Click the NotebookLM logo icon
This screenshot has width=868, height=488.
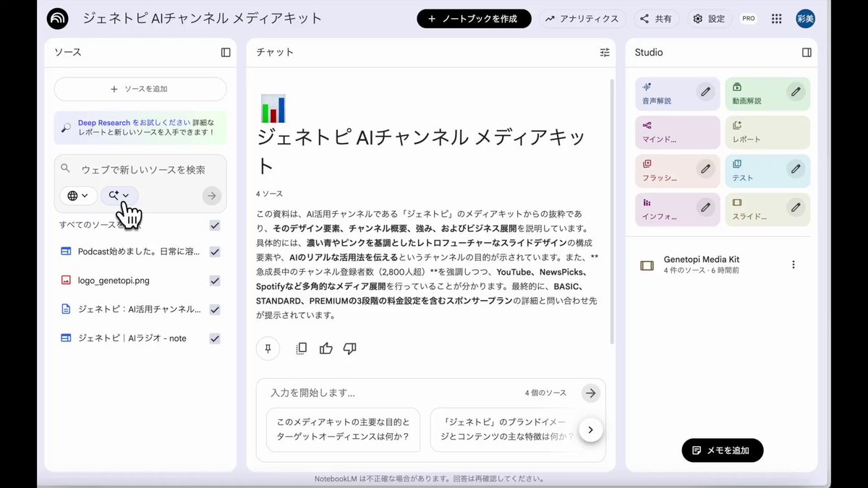coord(57,19)
